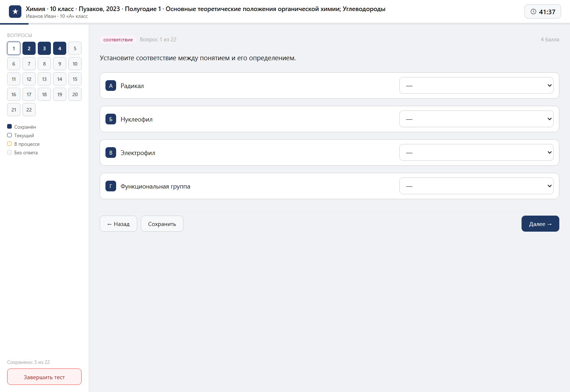The height and width of the screenshot is (392, 570).
Task: Go to question 17
Action: [x=29, y=94]
